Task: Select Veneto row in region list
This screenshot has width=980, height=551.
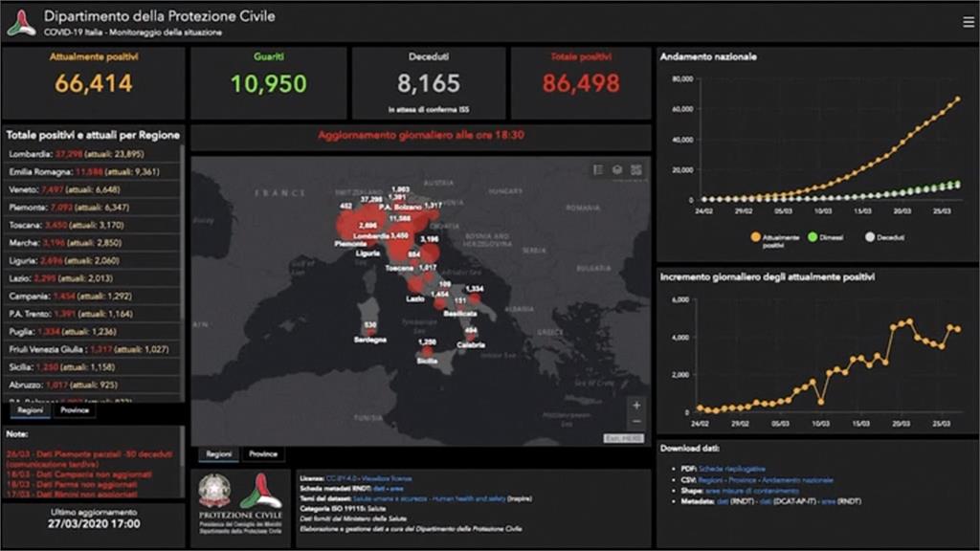Action: point(92,189)
